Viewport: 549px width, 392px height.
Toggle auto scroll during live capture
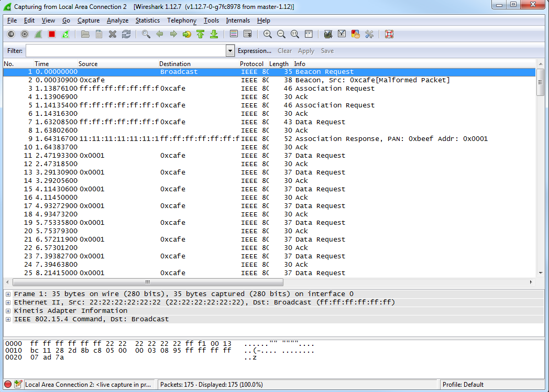(x=247, y=35)
